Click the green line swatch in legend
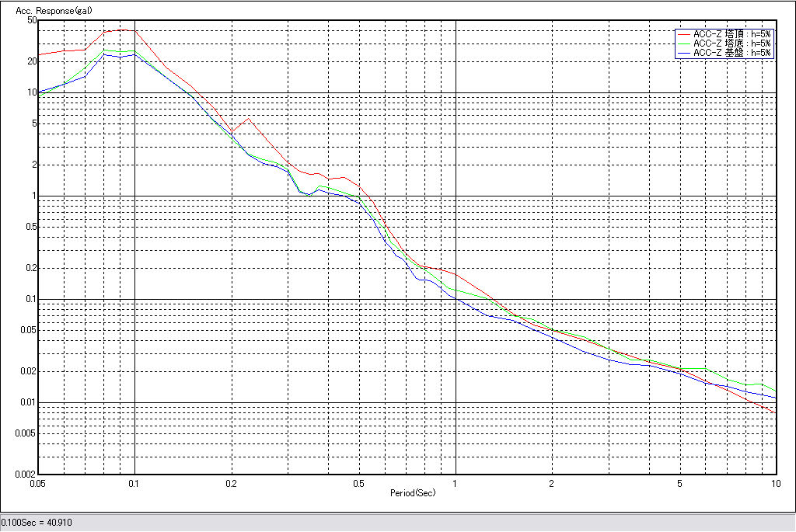This screenshot has width=796, height=532. click(684, 43)
